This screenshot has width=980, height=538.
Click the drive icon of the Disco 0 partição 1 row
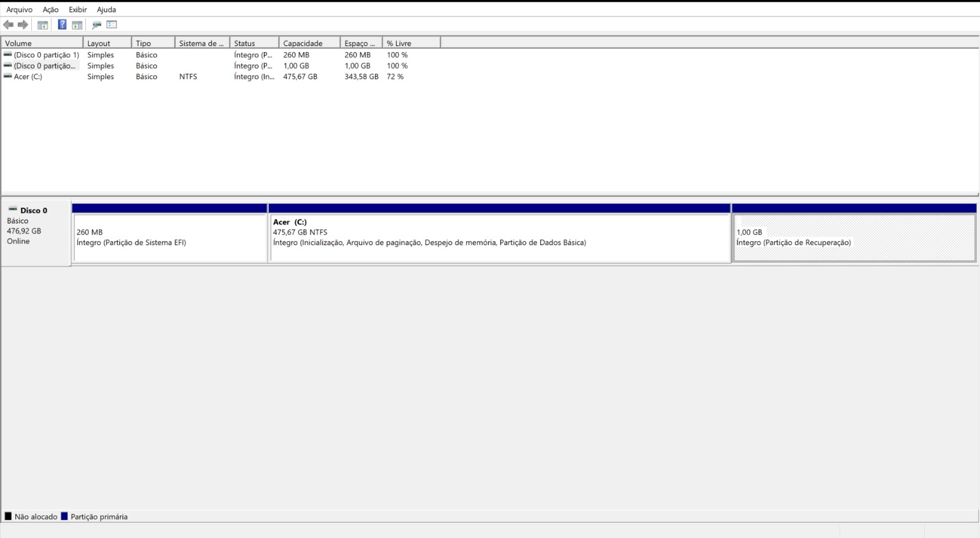pyautogui.click(x=8, y=55)
